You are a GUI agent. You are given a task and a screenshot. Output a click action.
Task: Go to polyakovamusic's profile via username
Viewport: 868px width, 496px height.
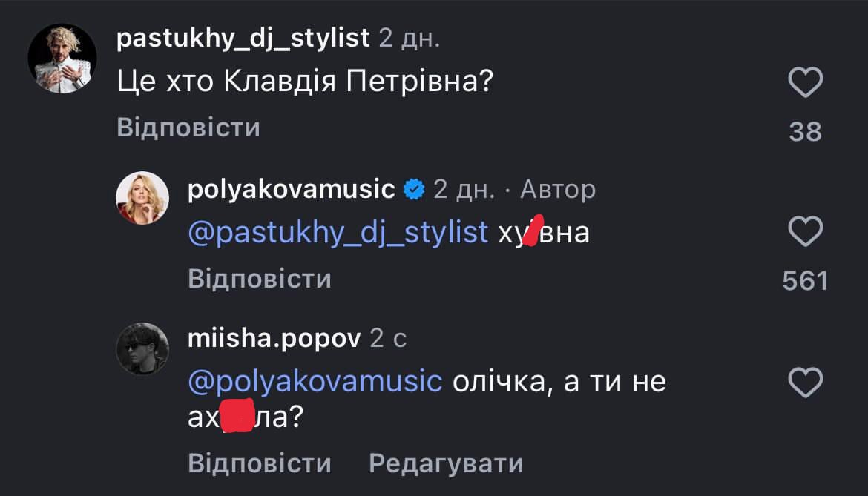click(292, 190)
